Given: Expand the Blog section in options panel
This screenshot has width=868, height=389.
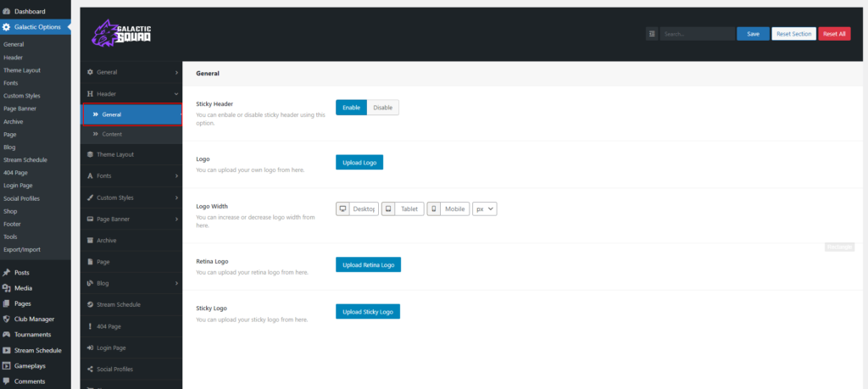Looking at the screenshot, I should tap(176, 283).
